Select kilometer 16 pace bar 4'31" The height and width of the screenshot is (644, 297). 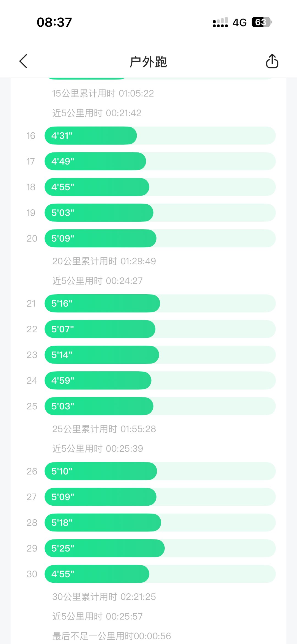91,136
